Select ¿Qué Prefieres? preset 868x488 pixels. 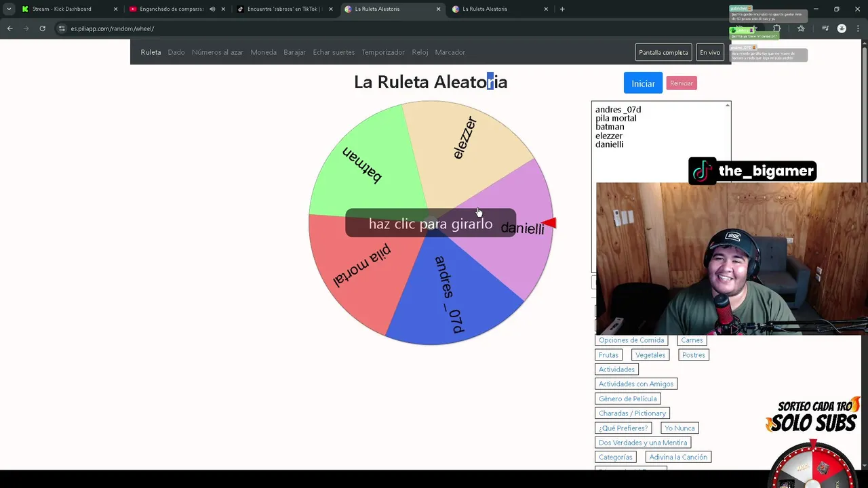click(x=623, y=428)
